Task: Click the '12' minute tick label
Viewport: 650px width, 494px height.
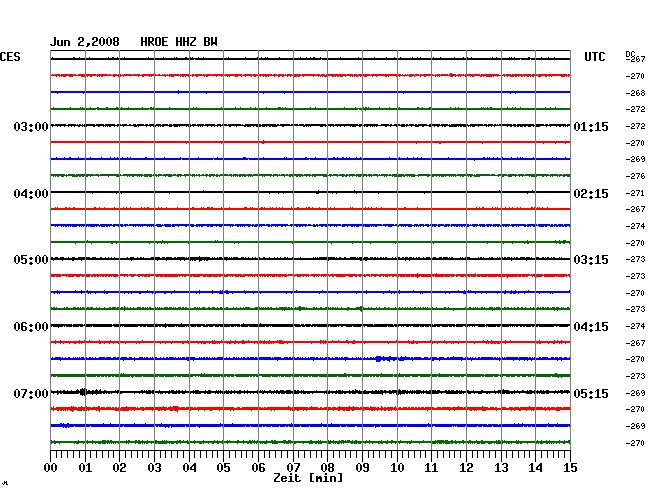Action: (x=466, y=468)
